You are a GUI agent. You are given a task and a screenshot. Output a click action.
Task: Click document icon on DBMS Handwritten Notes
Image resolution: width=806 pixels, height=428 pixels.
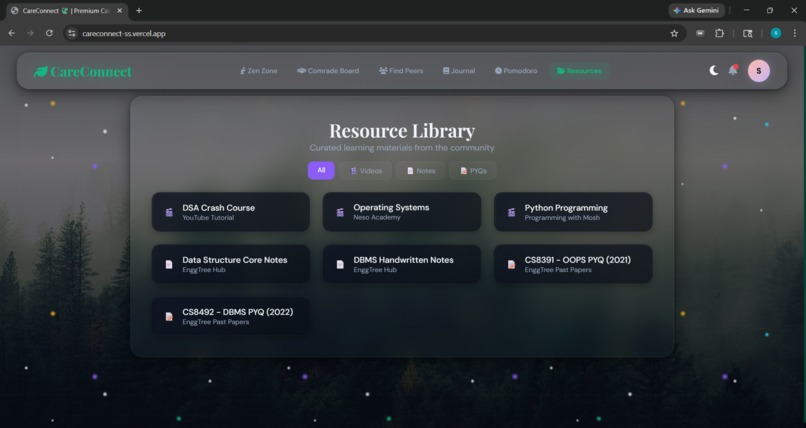[x=340, y=265]
